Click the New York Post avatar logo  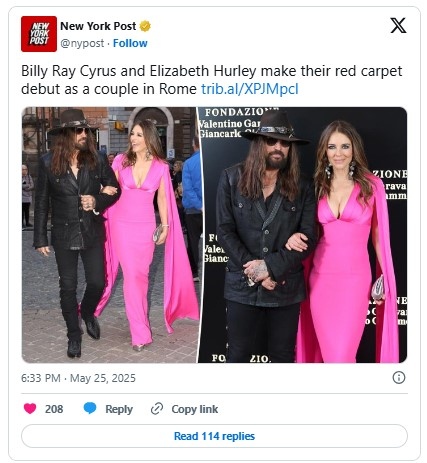click(39, 34)
